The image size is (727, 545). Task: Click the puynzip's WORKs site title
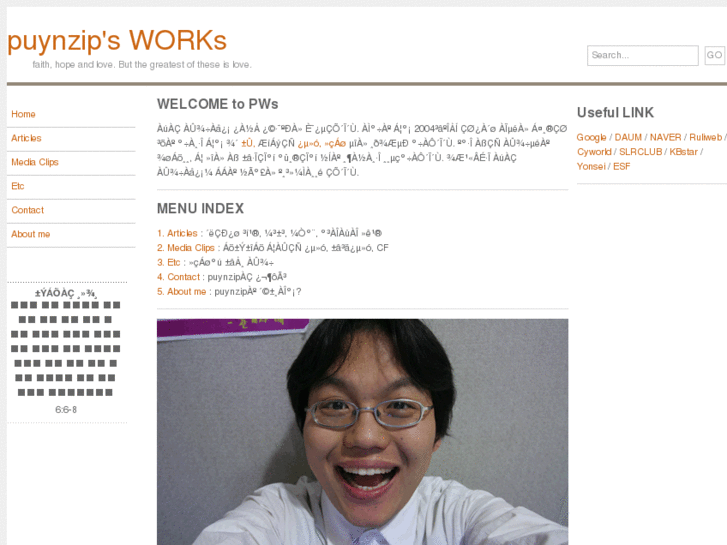117,40
